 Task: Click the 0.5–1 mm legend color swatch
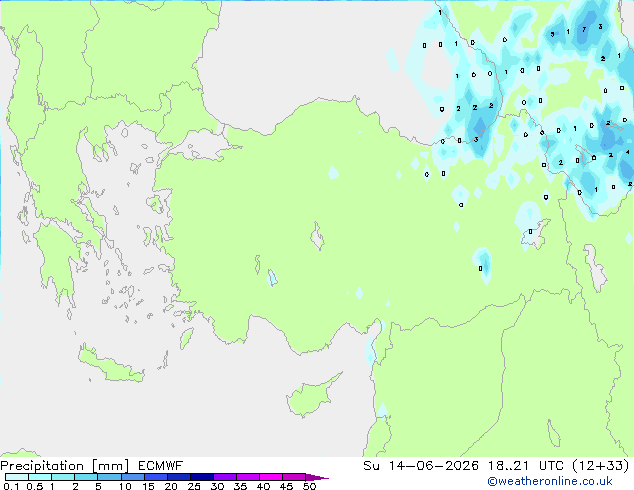[40, 477]
